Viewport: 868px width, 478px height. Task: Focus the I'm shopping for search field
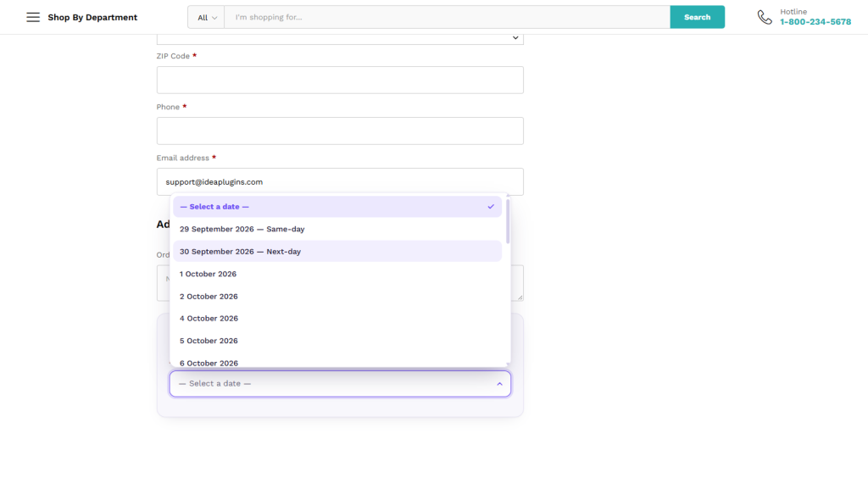[447, 17]
